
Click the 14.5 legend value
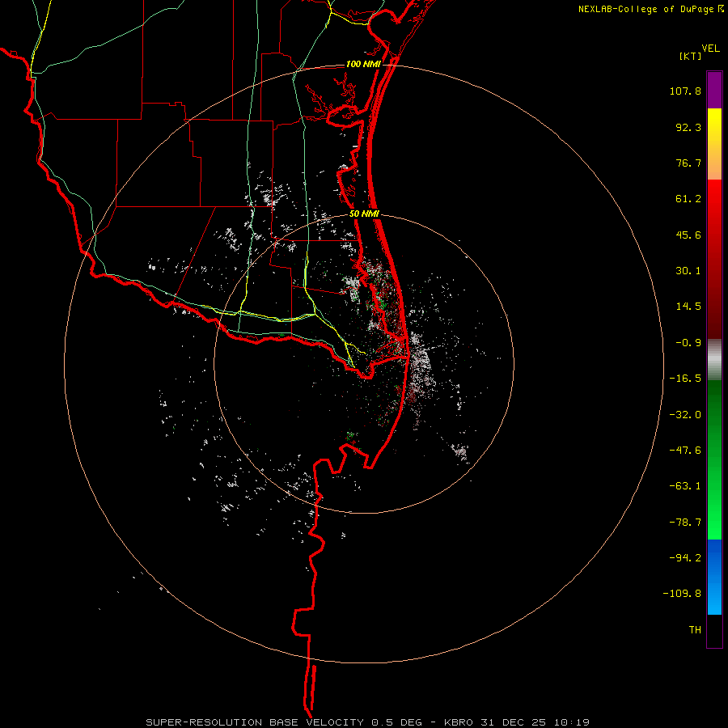pos(688,307)
